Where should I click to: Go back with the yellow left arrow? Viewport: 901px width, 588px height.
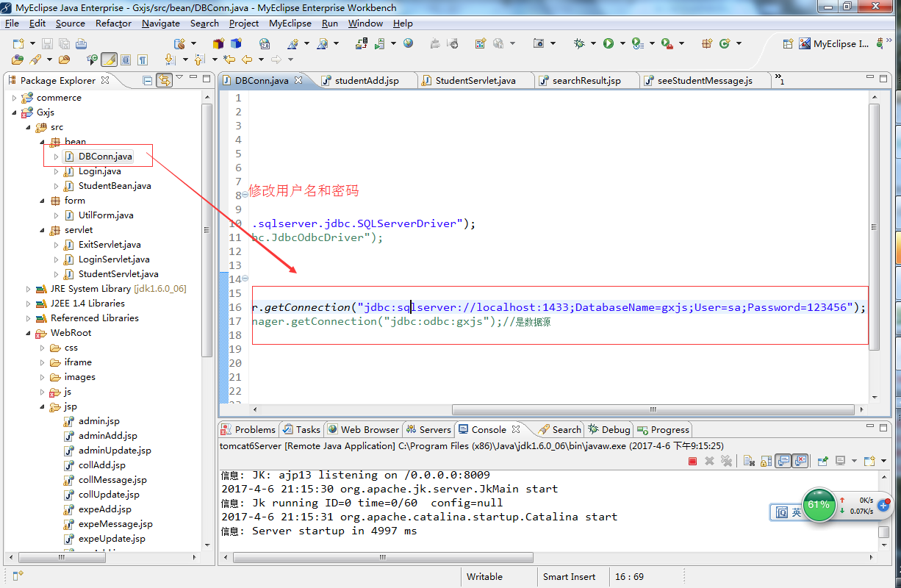pos(247,60)
